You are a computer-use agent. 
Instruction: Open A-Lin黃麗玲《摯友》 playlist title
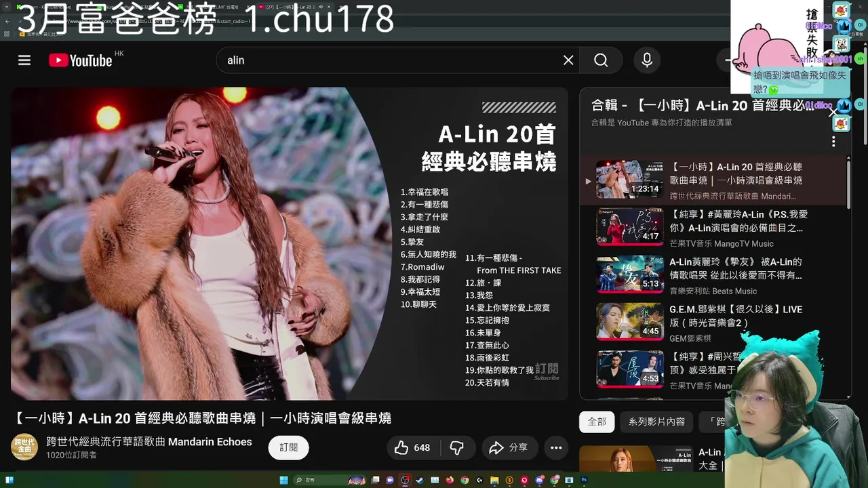coord(736,268)
